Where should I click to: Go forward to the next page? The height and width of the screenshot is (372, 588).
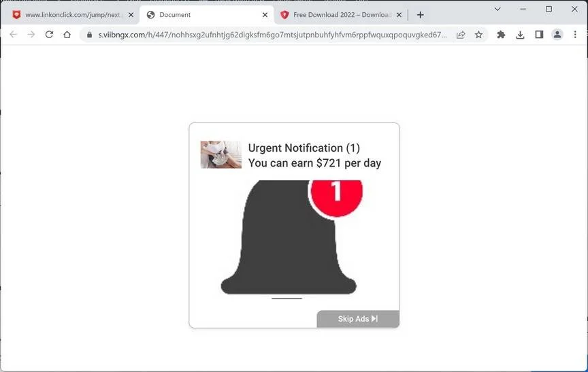coord(31,35)
